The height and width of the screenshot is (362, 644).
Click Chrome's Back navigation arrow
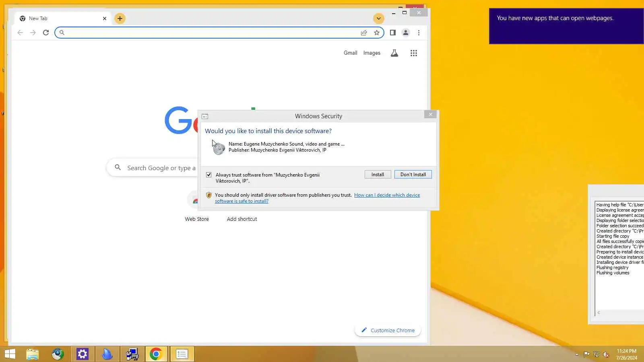[x=20, y=33]
